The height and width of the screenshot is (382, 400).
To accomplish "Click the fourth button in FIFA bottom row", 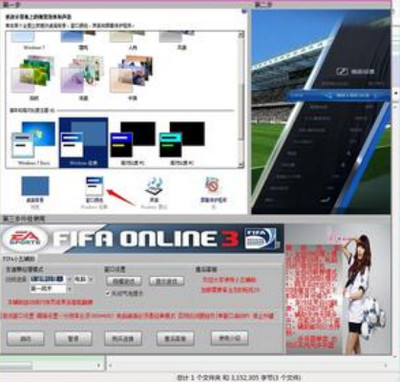I will click(175, 338).
